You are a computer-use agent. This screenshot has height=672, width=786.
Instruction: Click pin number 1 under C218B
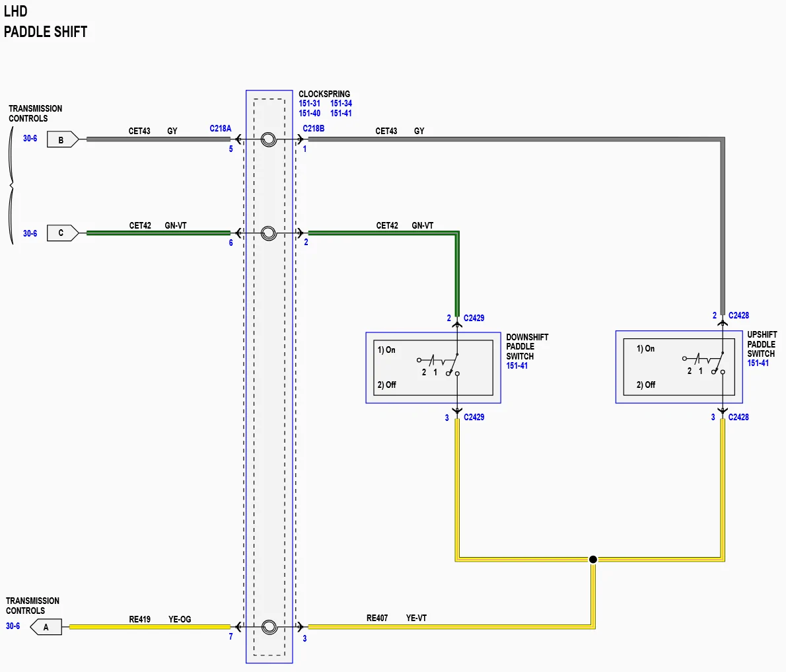[304, 149]
